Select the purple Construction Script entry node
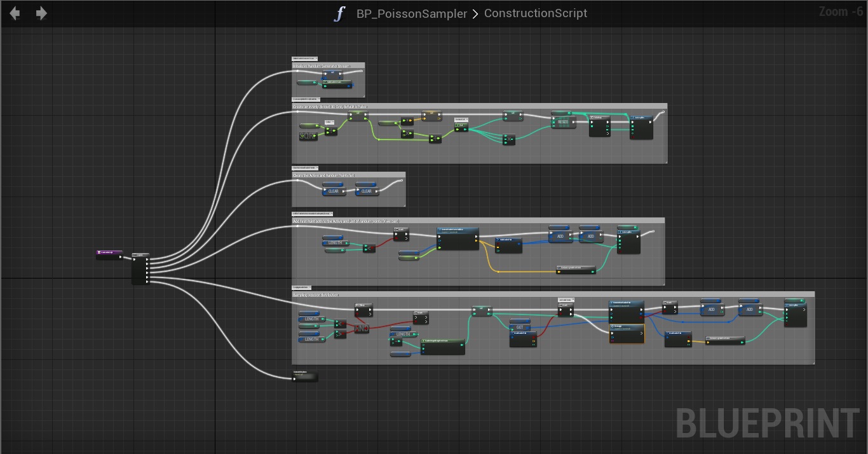This screenshot has height=454, width=868. click(109, 254)
